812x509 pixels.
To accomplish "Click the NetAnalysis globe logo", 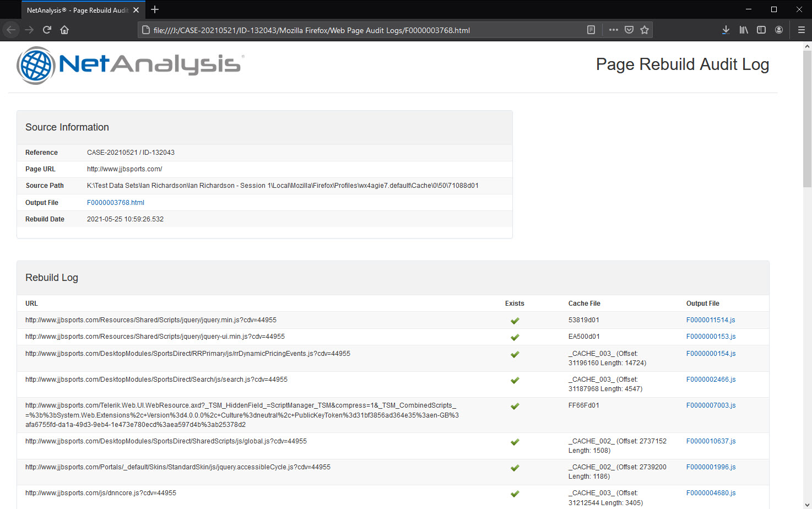I will [x=36, y=66].
